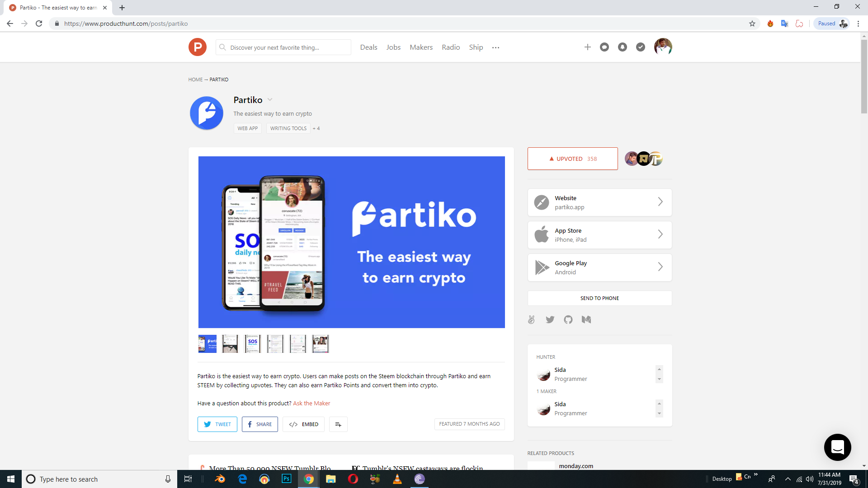Switch to the Makers navigation item
This screenshot has width=868, height=488.
[421, 47]
